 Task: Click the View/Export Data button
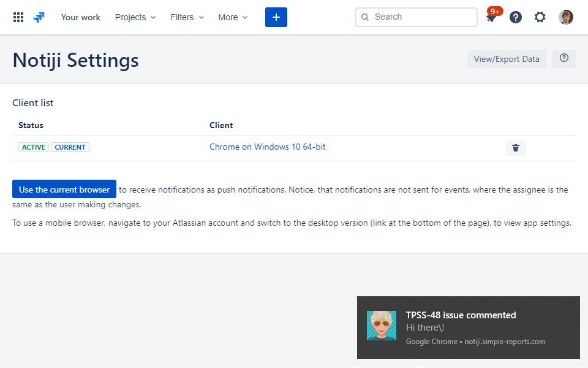pyautogui.click(x=507, y=59)
